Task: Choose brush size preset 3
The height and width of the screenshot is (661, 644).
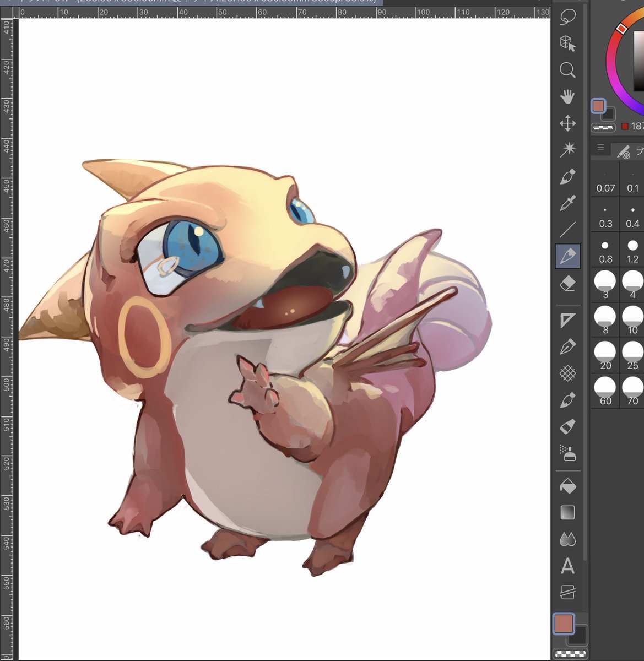Action: point(605,285)
